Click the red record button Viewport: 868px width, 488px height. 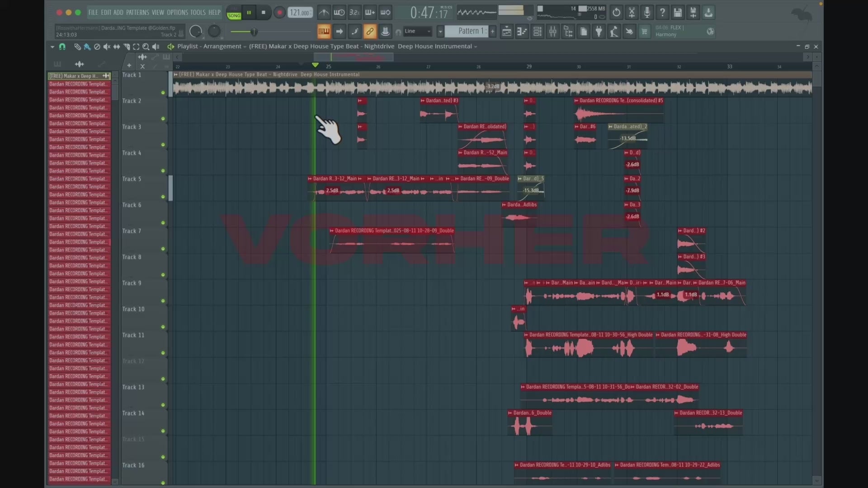coord(279,13)
